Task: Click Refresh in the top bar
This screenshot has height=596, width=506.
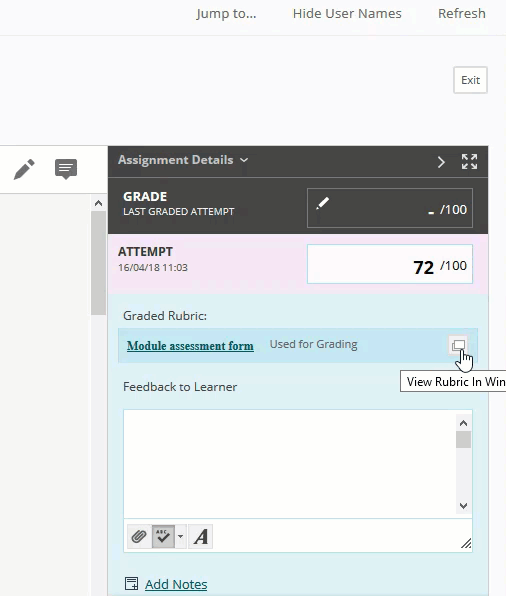Action: coord(462,14)
